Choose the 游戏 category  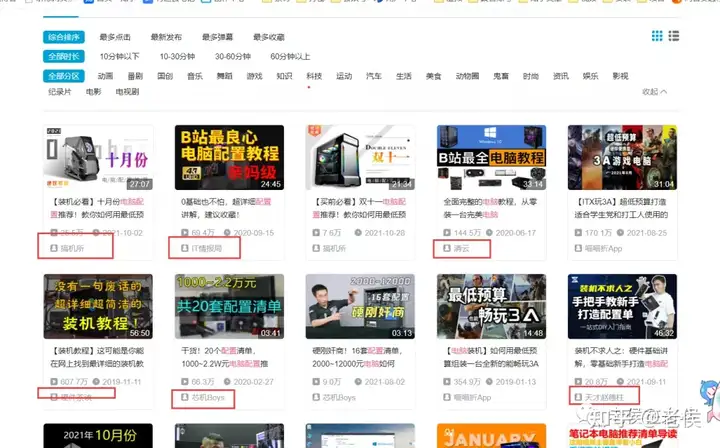pyautogui.click(x=254, y=76)
